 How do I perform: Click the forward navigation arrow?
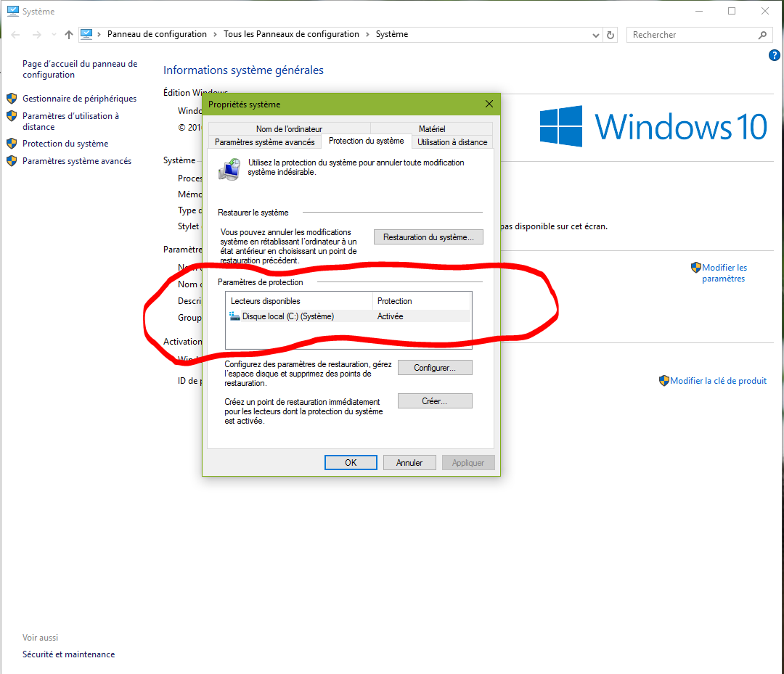pos(36,35)
